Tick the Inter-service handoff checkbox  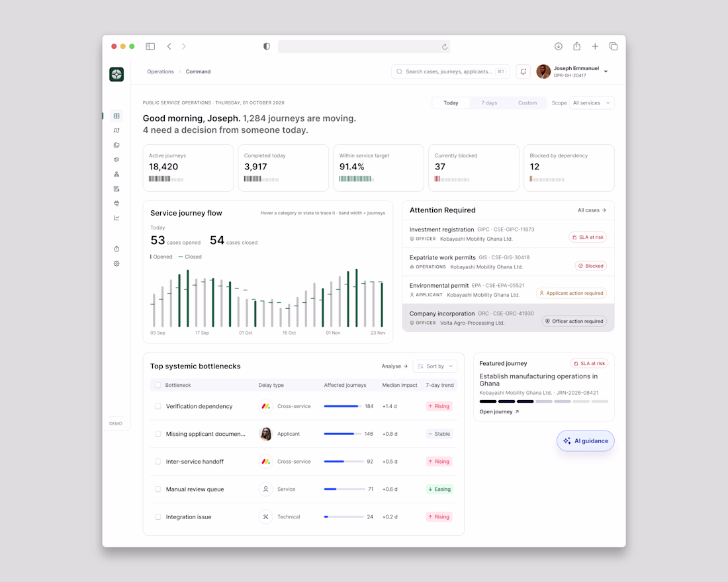point(158,462)
